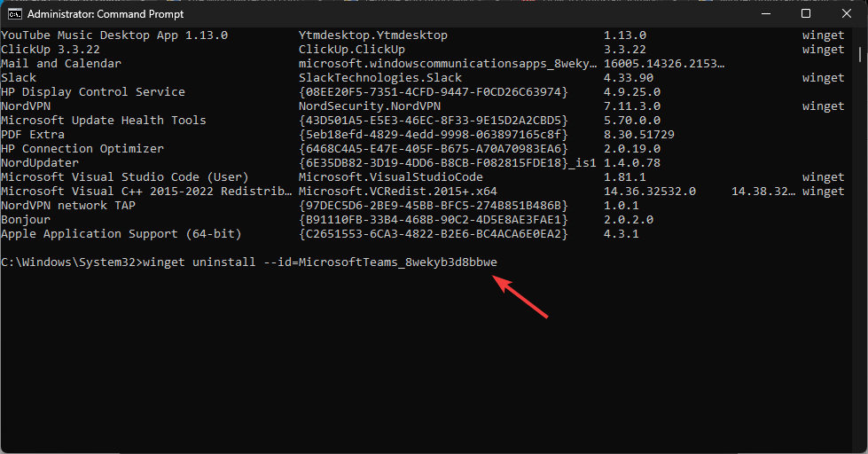The height and width of the screenshot is (454, 868).
Task: Click GUID '{08EE20F5-7351-4CFD-9447-F0CD26C63974}'
Action: click(x=434, y=92)
